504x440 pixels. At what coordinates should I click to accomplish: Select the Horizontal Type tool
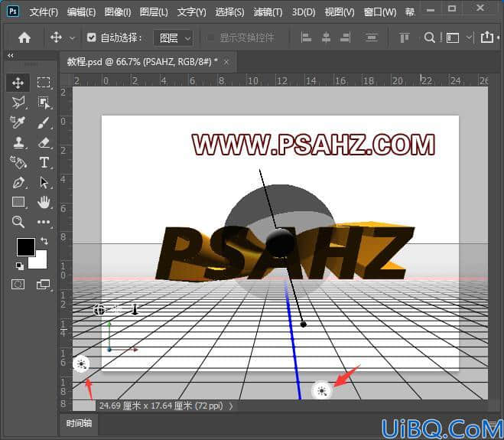[44, 162]
